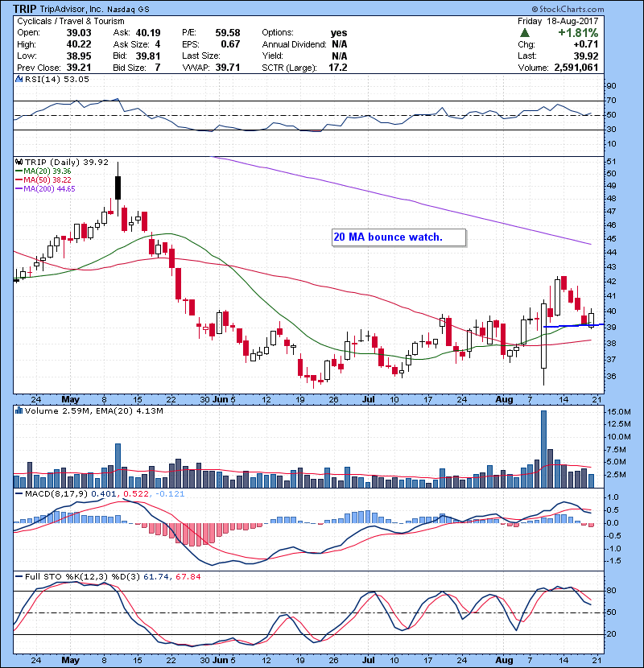Select the Chg value +0.71
Screen dimensions: 644x668
[586, 44]
